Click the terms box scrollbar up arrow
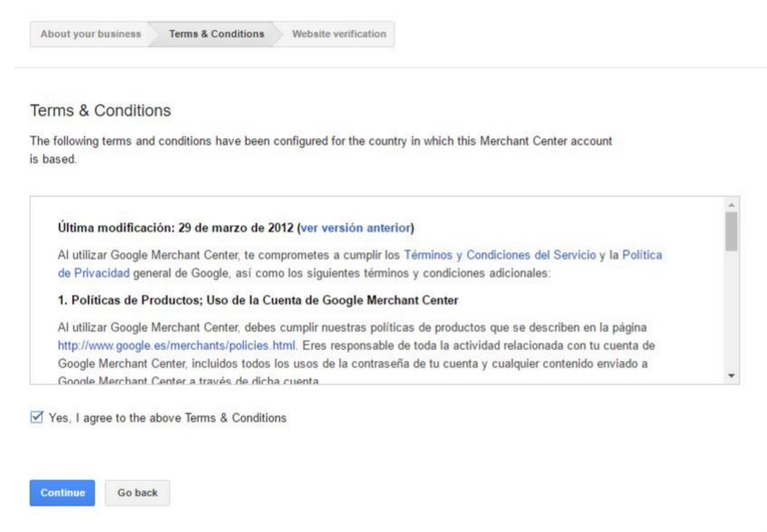Image resolution: width=767 pixels, height=532 pixels. click(731, 204)
